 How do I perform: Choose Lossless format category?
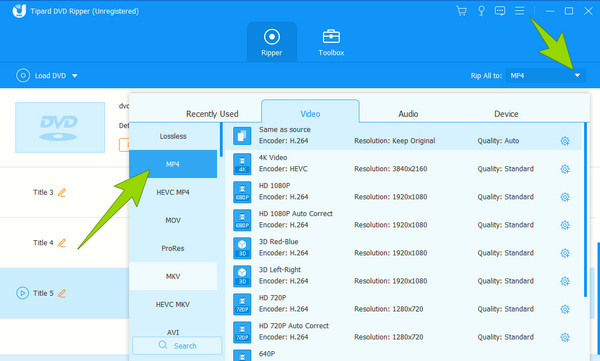[x=173, y=136]
